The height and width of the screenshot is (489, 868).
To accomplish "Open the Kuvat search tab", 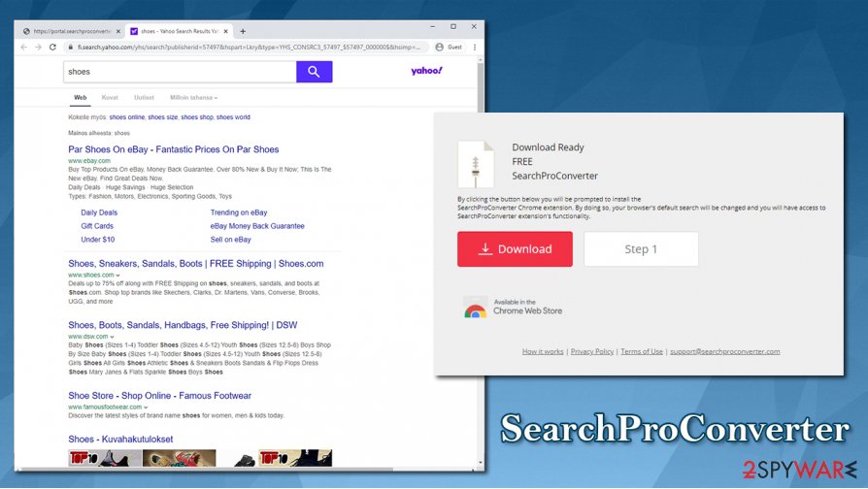I will click(x=110, y=97).
